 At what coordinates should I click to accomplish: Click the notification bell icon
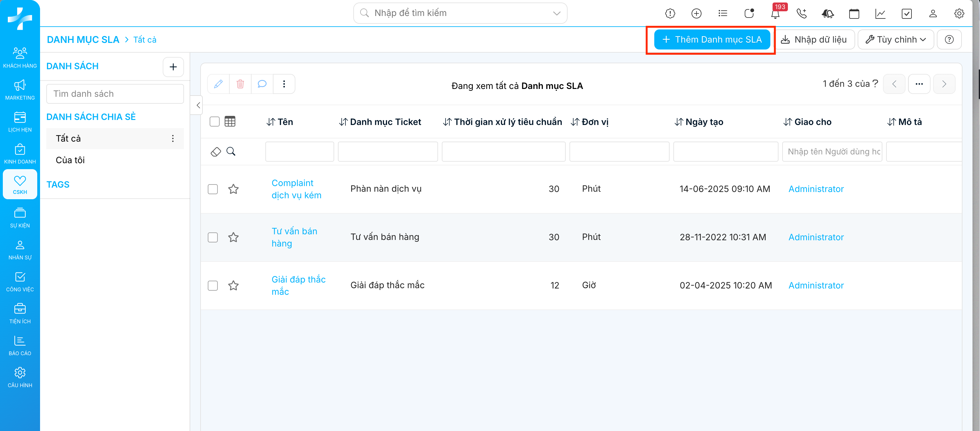[x=775, y=14]
